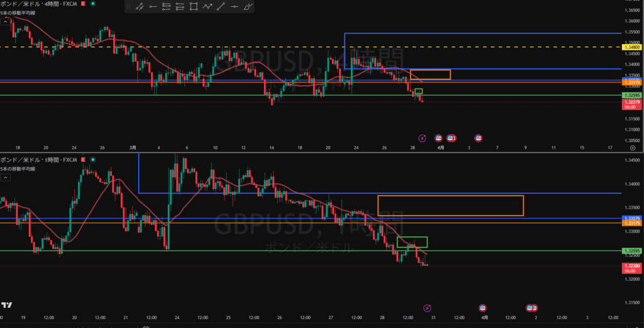Select the rectangle drawing tool

pyautogui.click(x=193, y=7)
